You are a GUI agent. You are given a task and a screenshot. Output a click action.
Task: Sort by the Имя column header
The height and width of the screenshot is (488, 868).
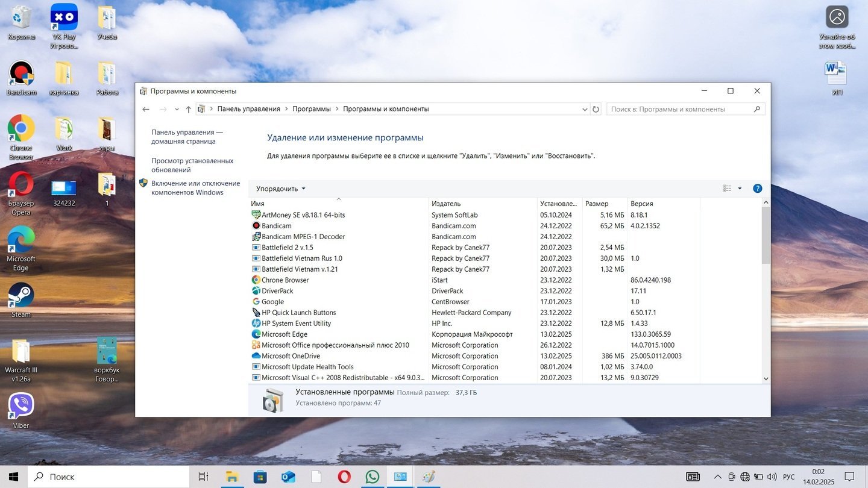click(338, 204)
